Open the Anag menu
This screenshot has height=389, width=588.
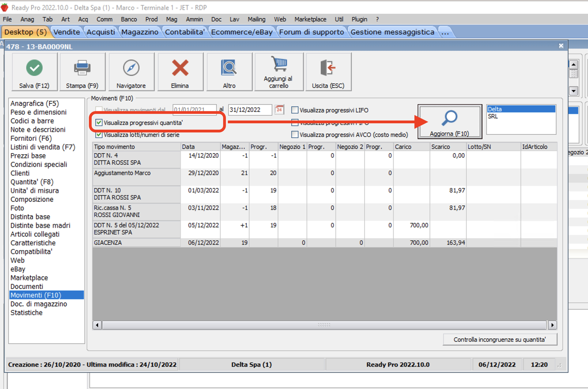pos(27,19)
